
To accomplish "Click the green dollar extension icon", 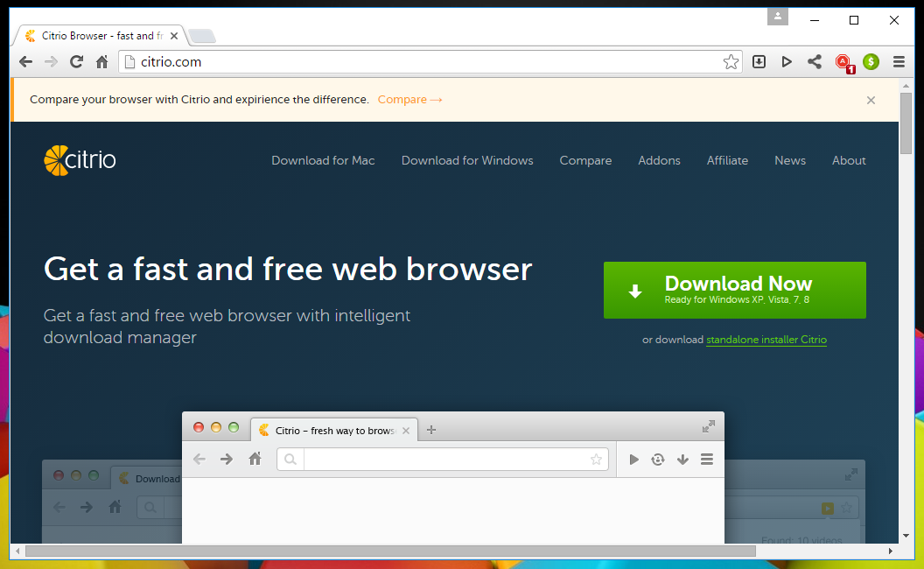I will (871, 61).
